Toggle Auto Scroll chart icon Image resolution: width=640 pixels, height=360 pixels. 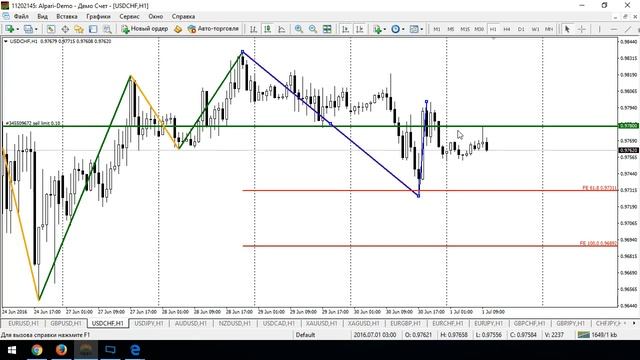point(345,29)
